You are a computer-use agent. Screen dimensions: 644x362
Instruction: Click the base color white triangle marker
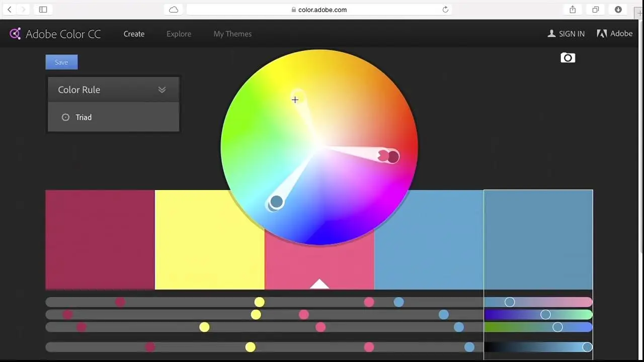pos(319,284)
